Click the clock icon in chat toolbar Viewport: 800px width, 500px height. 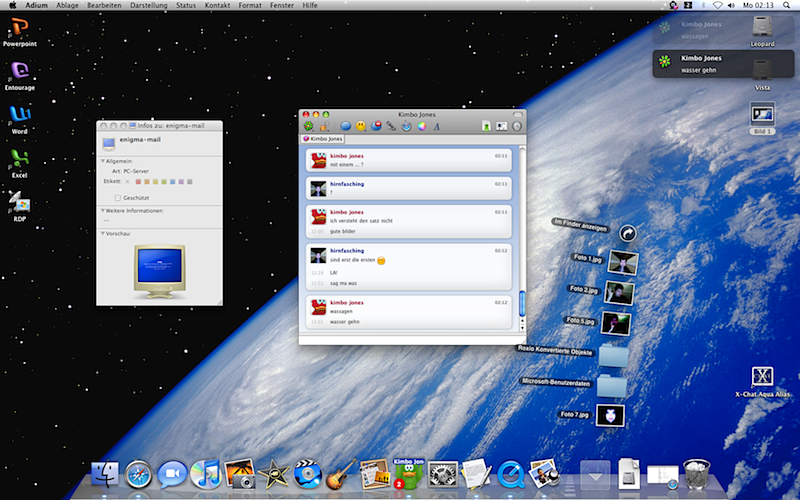pos(517,126)
